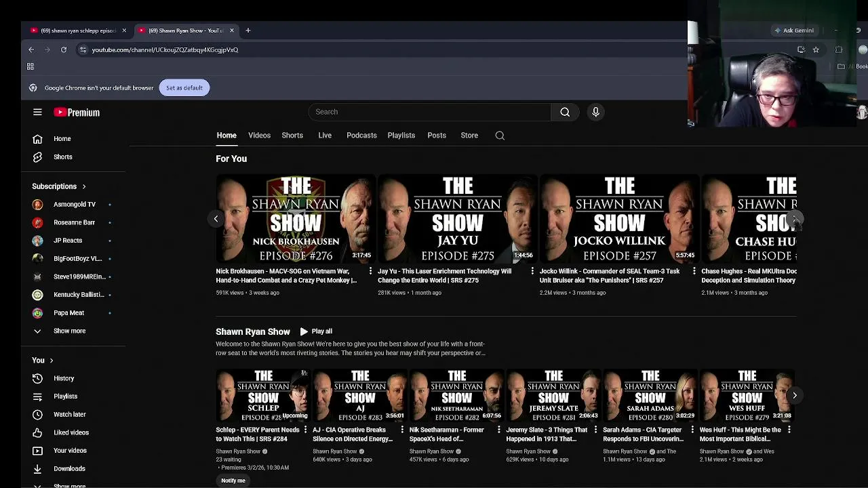868x488 pixels.
Task: Close the Shawn Ryan Show tab
Action: click(x=231, y=30)
